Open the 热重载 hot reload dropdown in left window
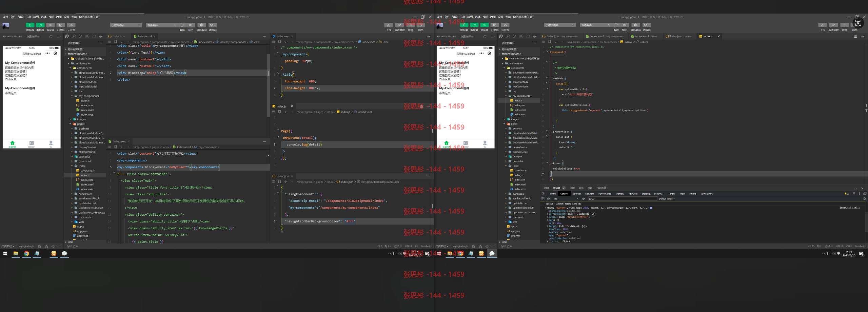 point(33,37)
